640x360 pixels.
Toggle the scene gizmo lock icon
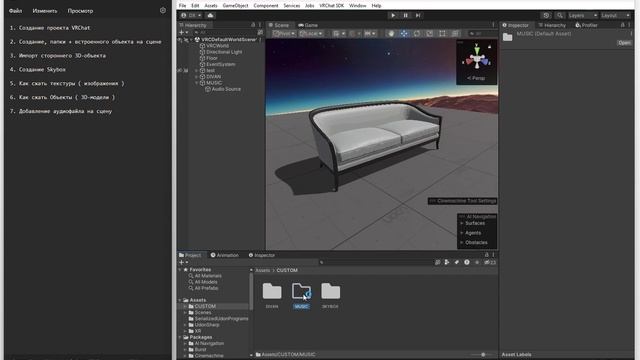point(490,47)
